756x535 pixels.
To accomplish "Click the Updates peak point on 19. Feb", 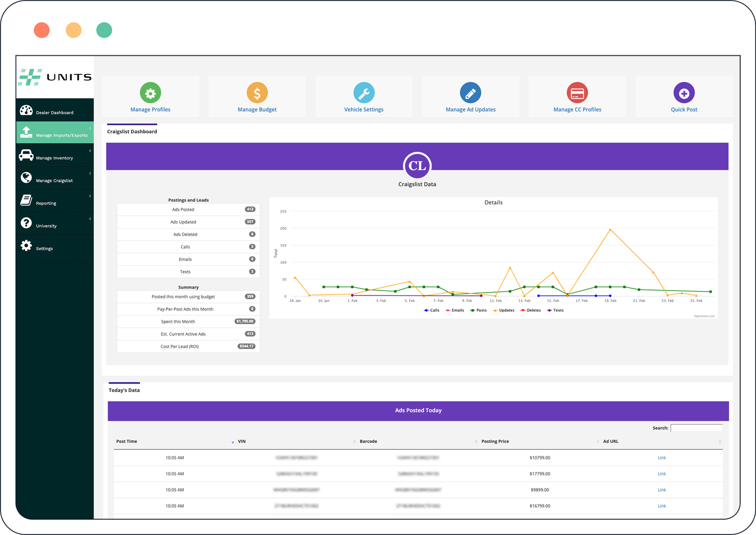I will click(x=610, y=230).
